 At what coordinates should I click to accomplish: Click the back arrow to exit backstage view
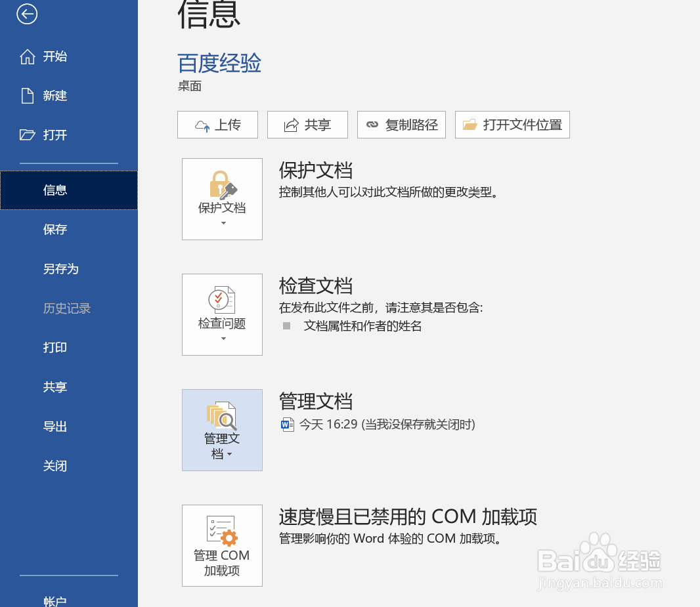(x=26, y=14)
